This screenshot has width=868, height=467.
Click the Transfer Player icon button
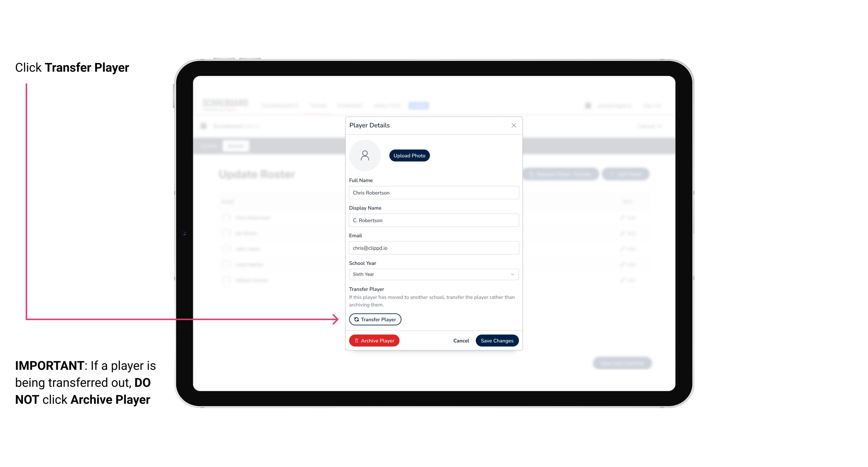375,319
